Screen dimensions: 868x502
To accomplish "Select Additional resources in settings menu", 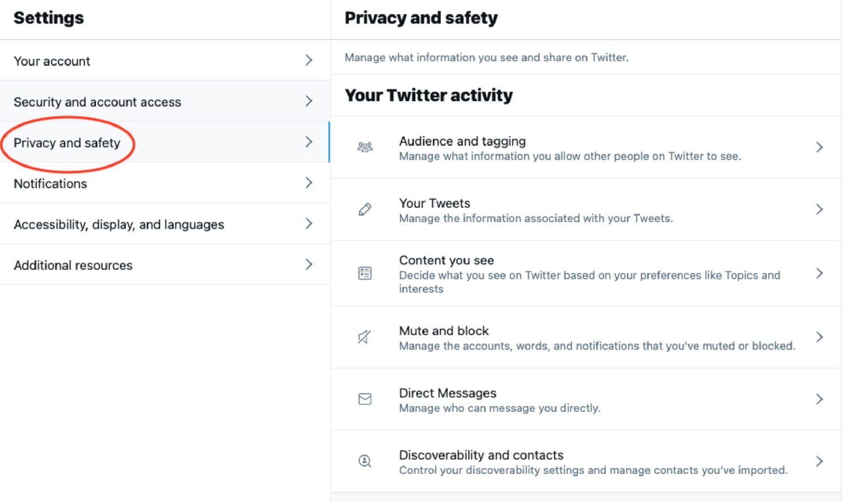I will point(73,265).
